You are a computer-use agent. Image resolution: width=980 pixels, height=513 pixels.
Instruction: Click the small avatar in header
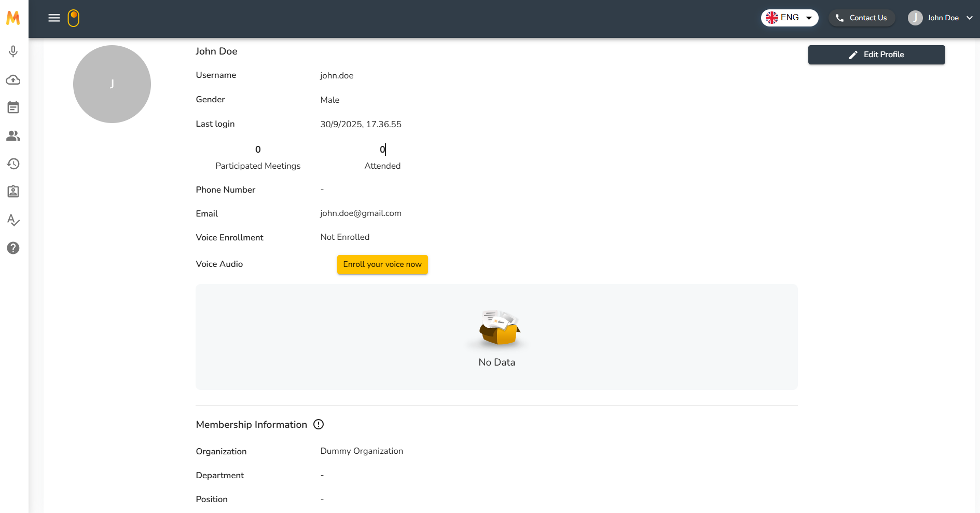(915, 18)
